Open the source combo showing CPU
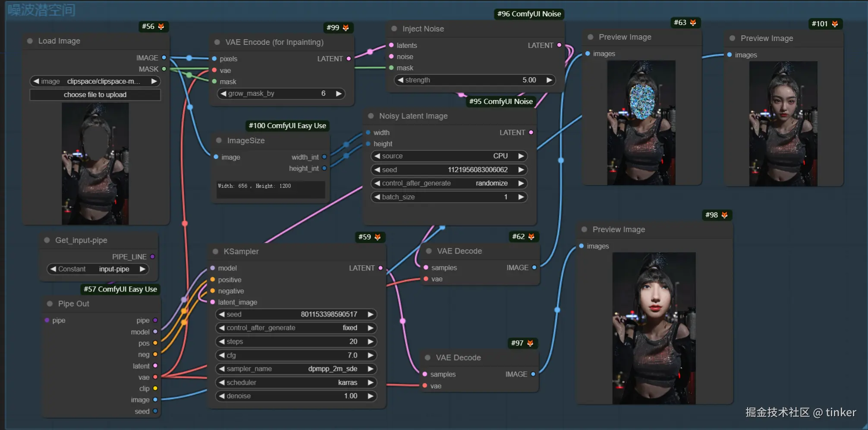This screenshot has height=430, width=868. [449, 156]
